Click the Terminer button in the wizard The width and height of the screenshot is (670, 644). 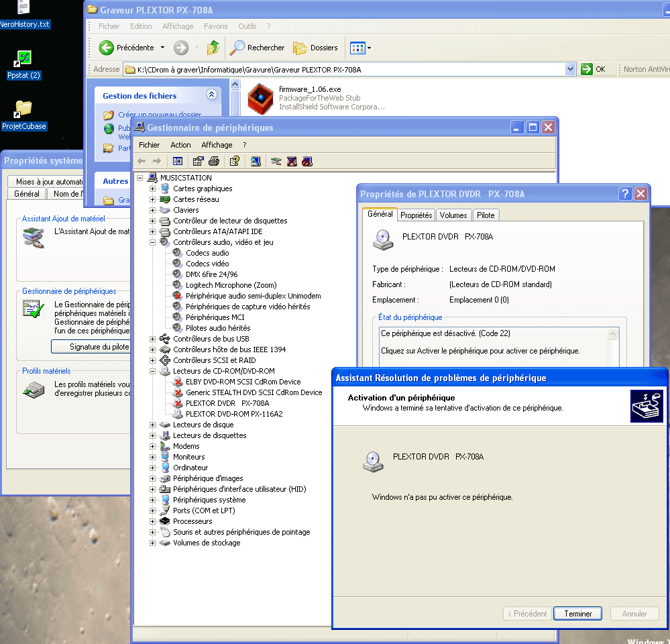coord(577,614)
